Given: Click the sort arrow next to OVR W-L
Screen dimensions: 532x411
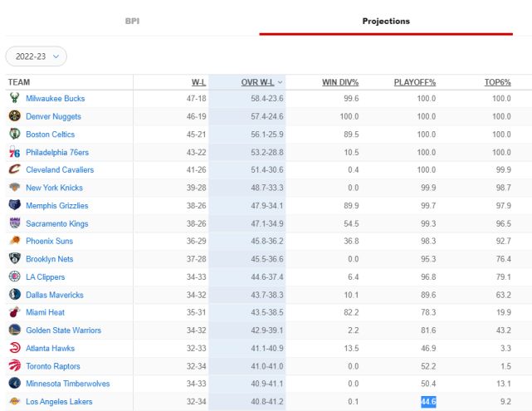Looking at the screenshot, I should pos(280,82).
